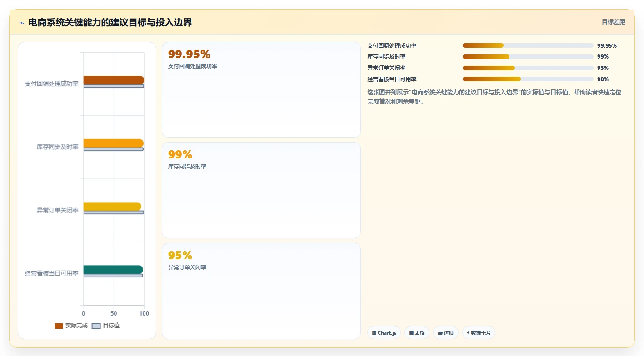Image resolution: width=644 pixels, height=356 pixels.
Task: Click the chart axis label 支付回调处理成功率
Action: (52, 84)
